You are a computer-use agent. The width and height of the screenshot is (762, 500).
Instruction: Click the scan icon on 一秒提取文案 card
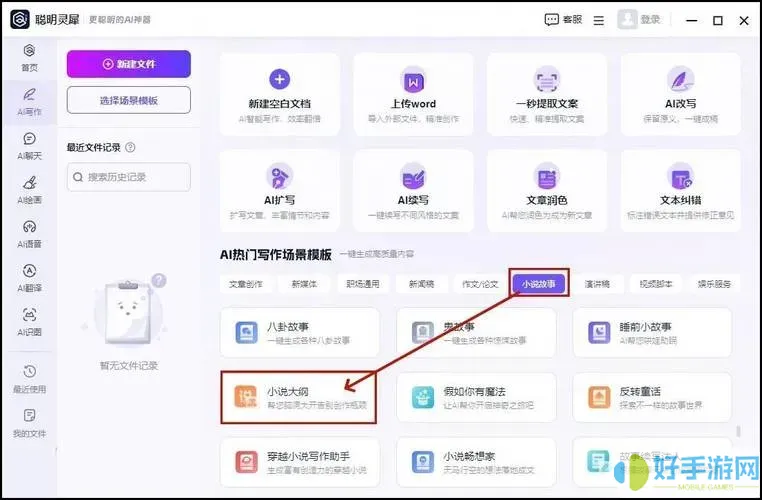pyautogui.click(x=547, y=81)
